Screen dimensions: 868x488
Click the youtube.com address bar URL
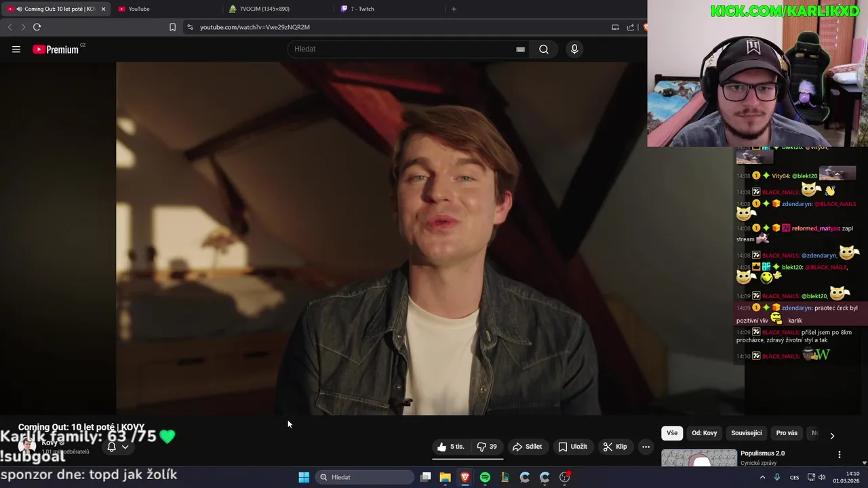(x=255, y=27)
